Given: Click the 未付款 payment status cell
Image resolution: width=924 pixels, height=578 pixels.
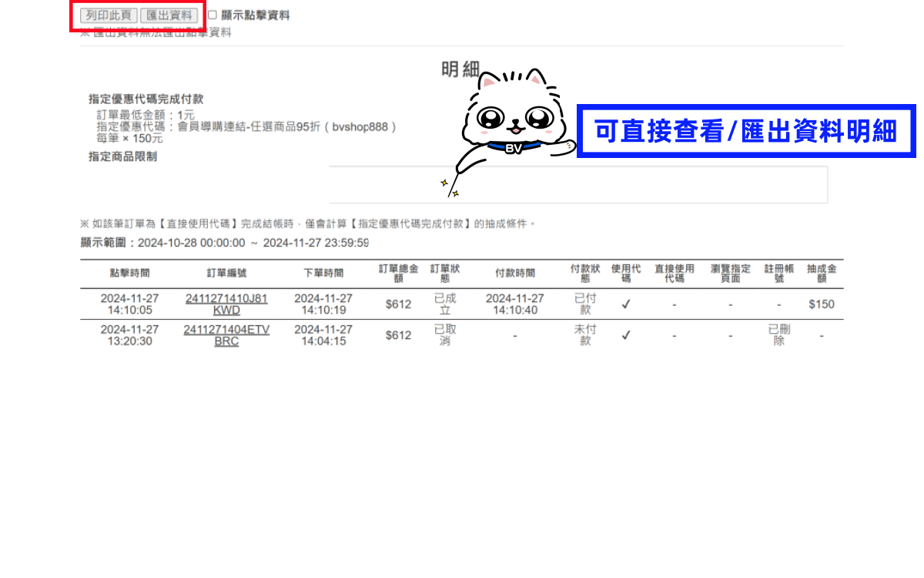Looking at the screenshot, I should pos(585,334).
